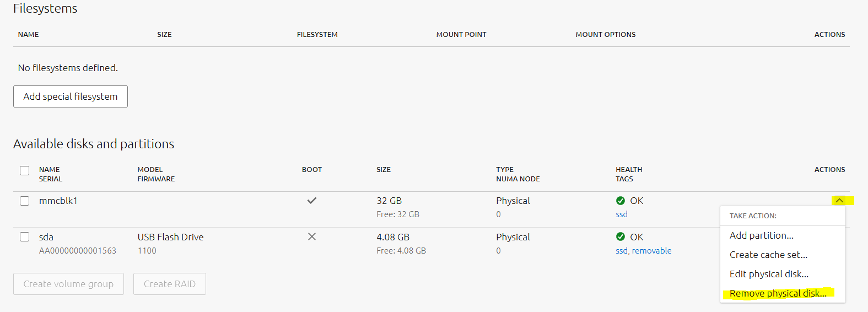
Task: Collapse the mmcblk1 actions chevron
Action: [839, 201]
